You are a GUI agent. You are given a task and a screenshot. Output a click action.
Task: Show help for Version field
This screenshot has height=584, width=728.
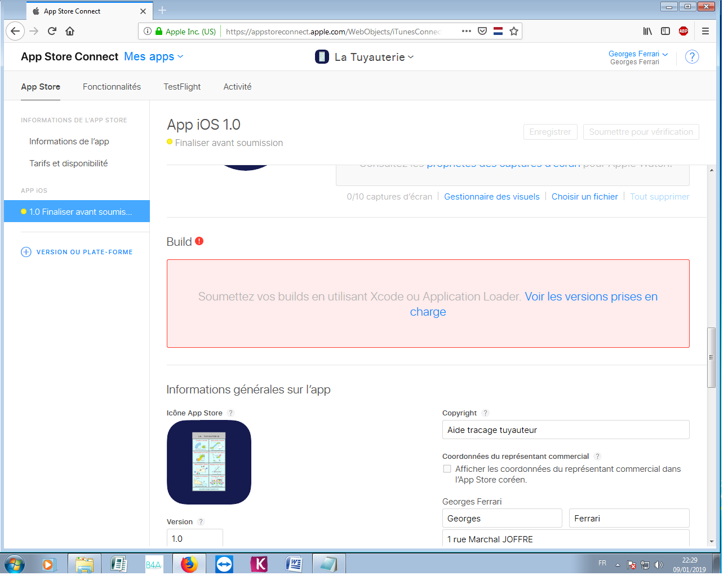[x=201, y=522]
